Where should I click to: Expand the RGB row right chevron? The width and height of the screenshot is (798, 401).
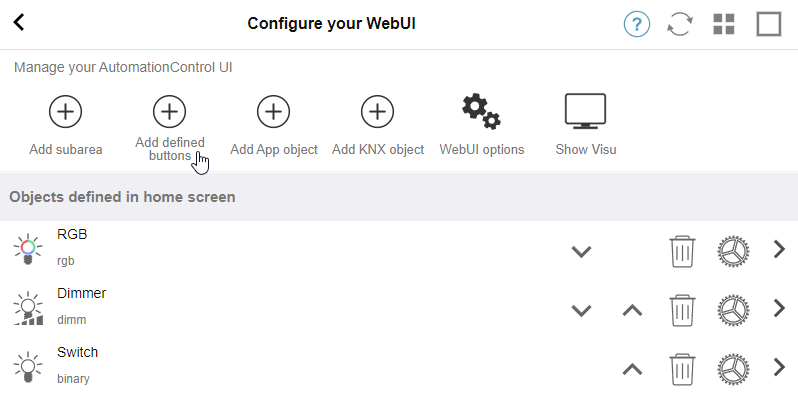click(x=779, y=249)
